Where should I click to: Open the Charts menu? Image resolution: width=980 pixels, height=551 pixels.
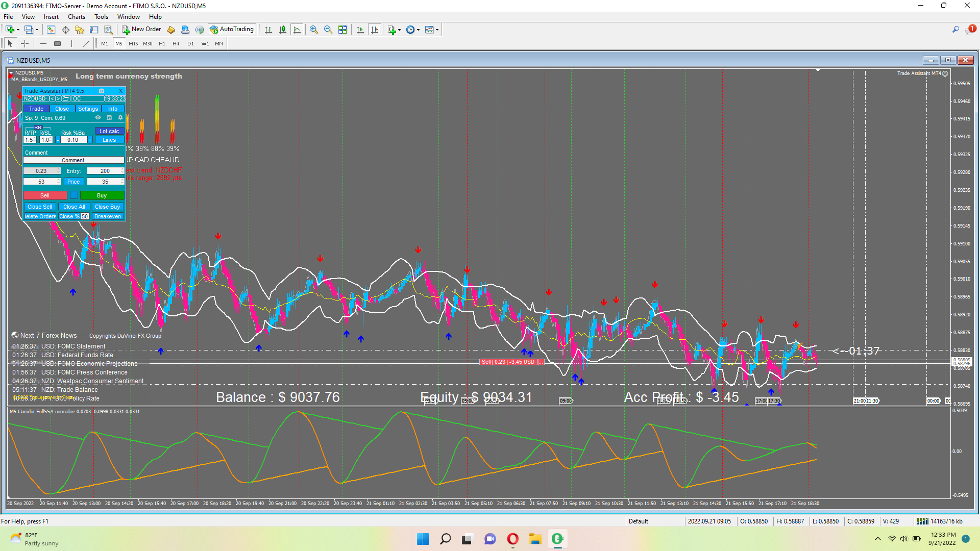pyautogui.click(x=77, y=17)
